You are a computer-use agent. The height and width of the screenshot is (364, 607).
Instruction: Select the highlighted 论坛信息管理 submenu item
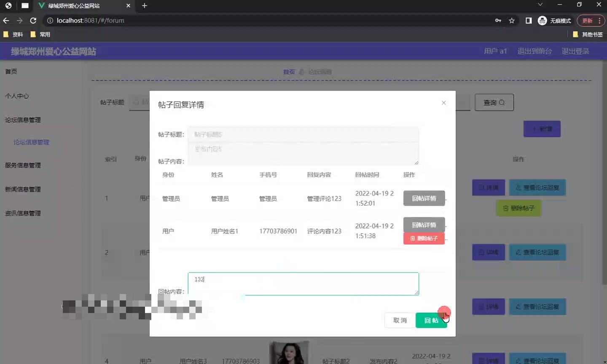point(31,142)
